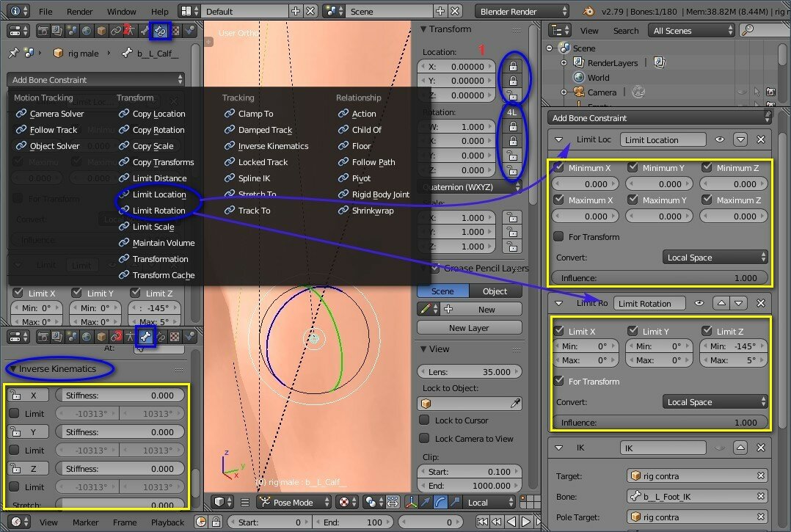791x532 pixels.
Task: Open the Render menu
Action: coord(80,11)
